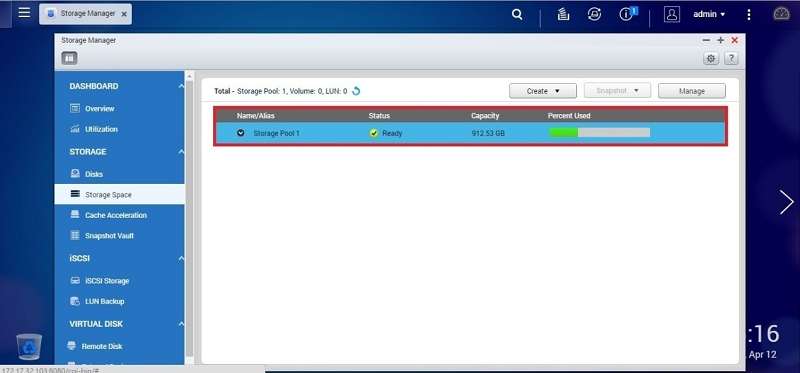The height and width of the screenshot is (373, 800).
Task: Open Cache Acceleration in the sidebar
Action: pos(116,215)
